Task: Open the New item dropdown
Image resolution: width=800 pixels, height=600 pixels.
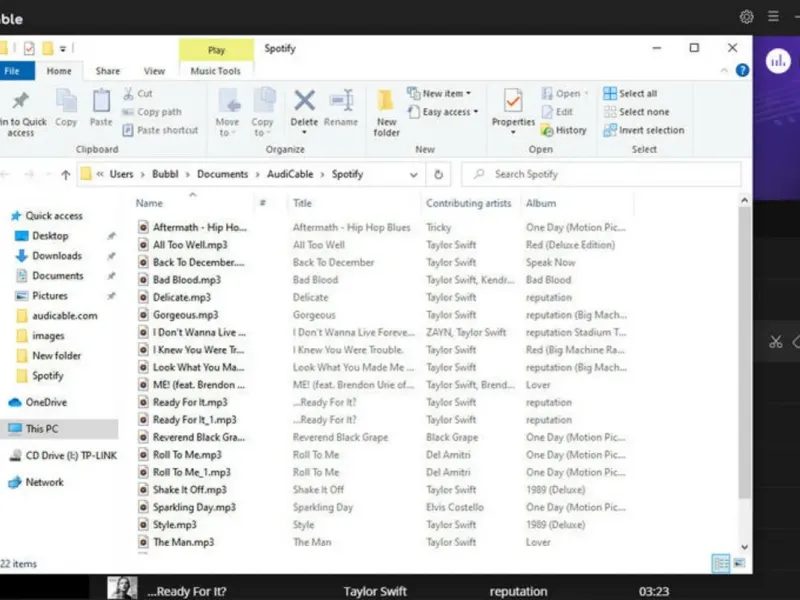Action: (439, 93)
